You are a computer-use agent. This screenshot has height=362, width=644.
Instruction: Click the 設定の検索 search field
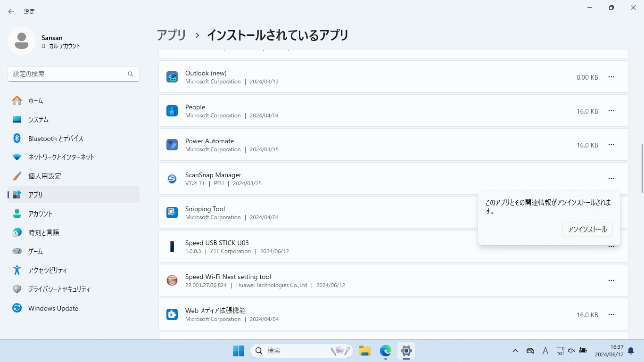click(x=74, y=74)
